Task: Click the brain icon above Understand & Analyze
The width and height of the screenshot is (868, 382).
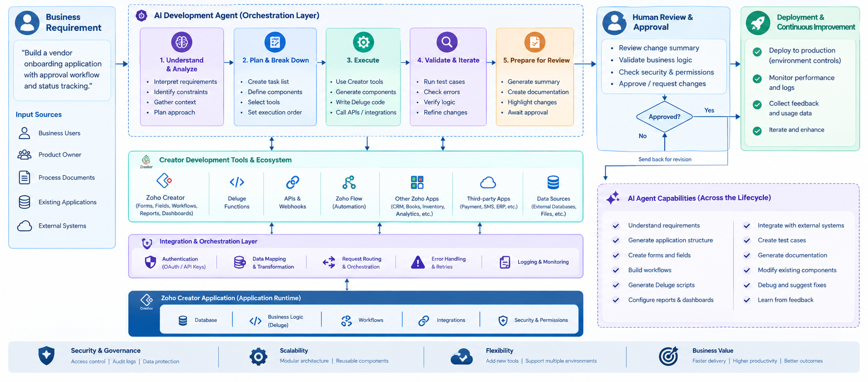Action: pyautogui.click(x=182, y=42)
